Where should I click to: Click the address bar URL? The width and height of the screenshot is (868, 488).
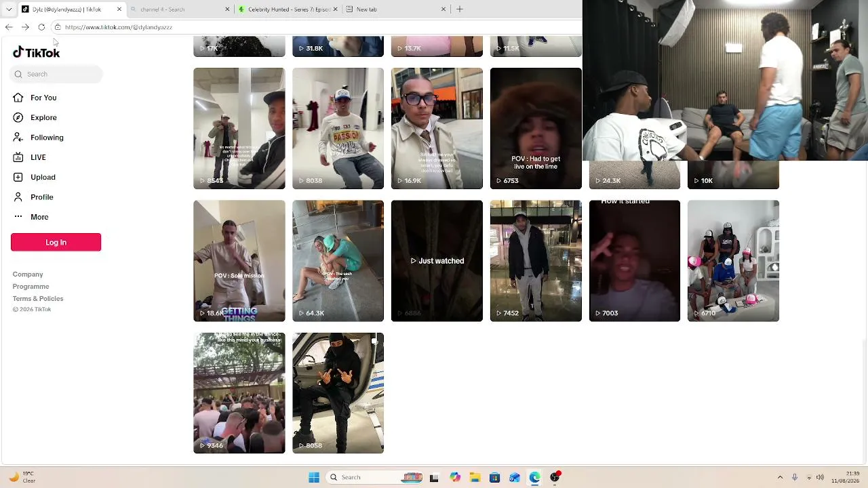[x=119, y=27]
